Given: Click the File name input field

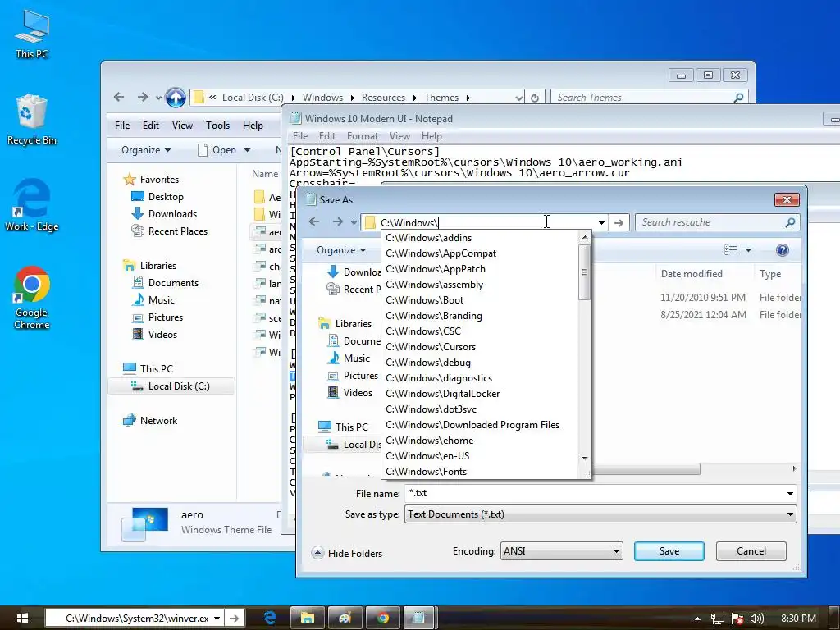Looking at the screenshot, I should point(595,493).
